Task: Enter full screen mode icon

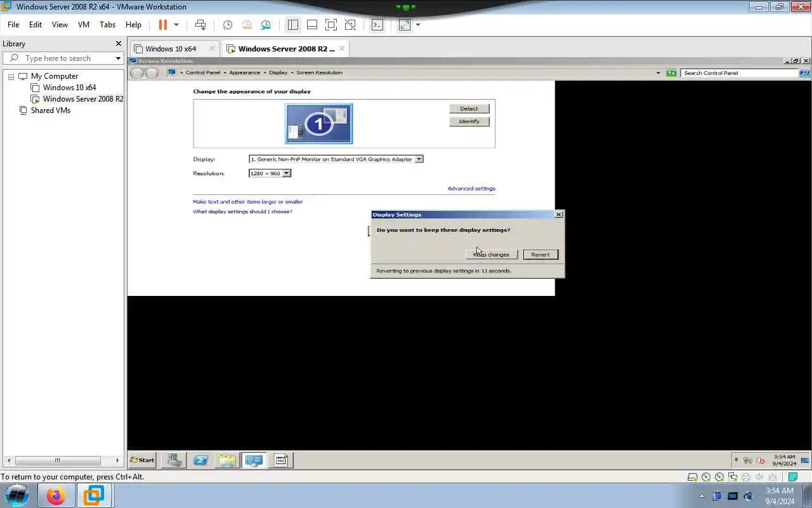Action: coord(331,25)
